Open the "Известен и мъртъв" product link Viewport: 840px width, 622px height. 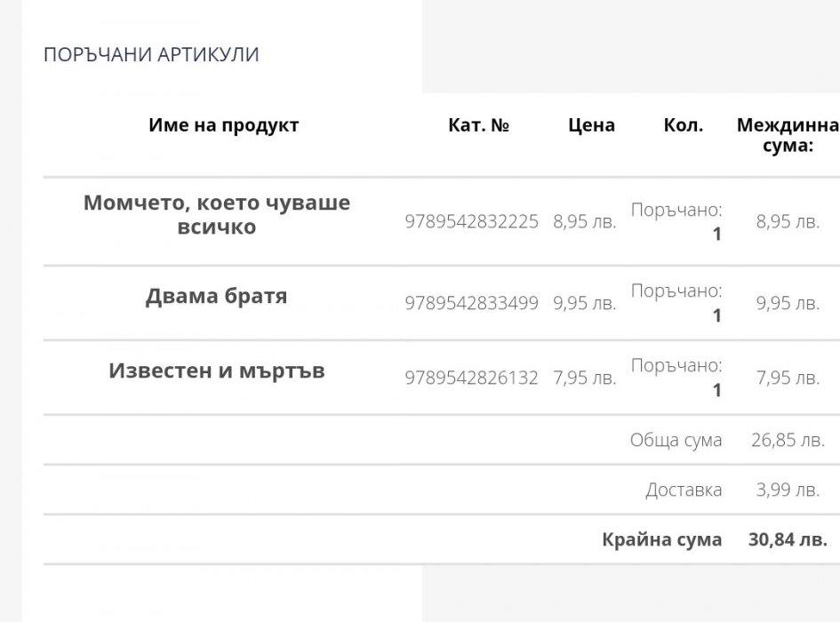[x=217, y=371]
